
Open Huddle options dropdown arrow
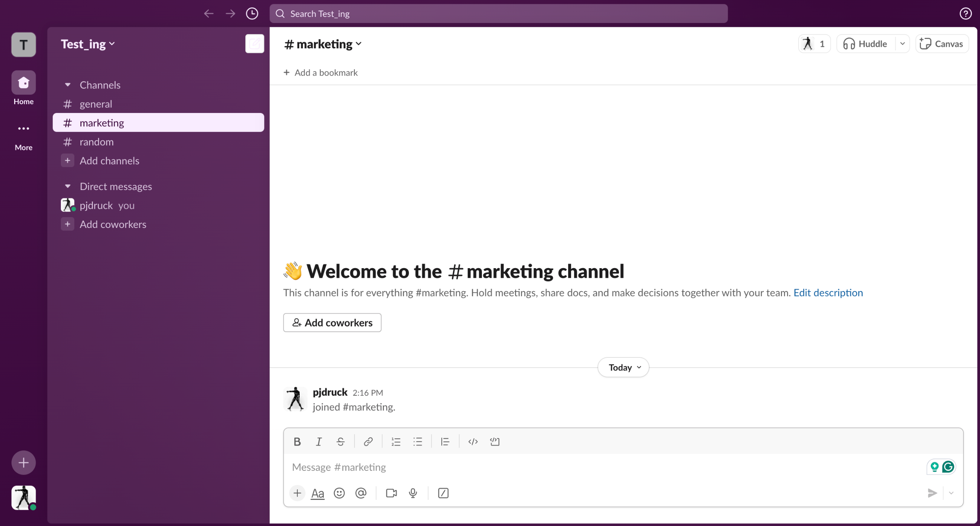[x=902, y=44]
